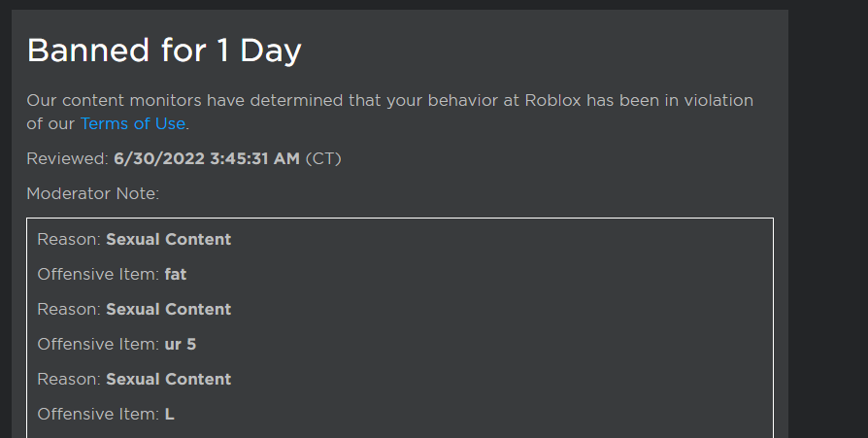Click the third "Reason:" label in the note
Image resolution: width=868 pixels, height=438 pixels.
(x=69, y=379)
